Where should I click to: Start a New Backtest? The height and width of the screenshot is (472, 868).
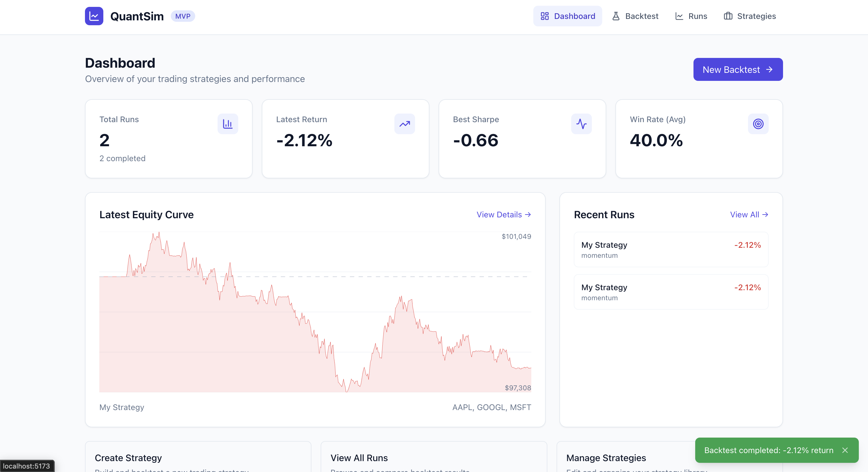(738, 70)
